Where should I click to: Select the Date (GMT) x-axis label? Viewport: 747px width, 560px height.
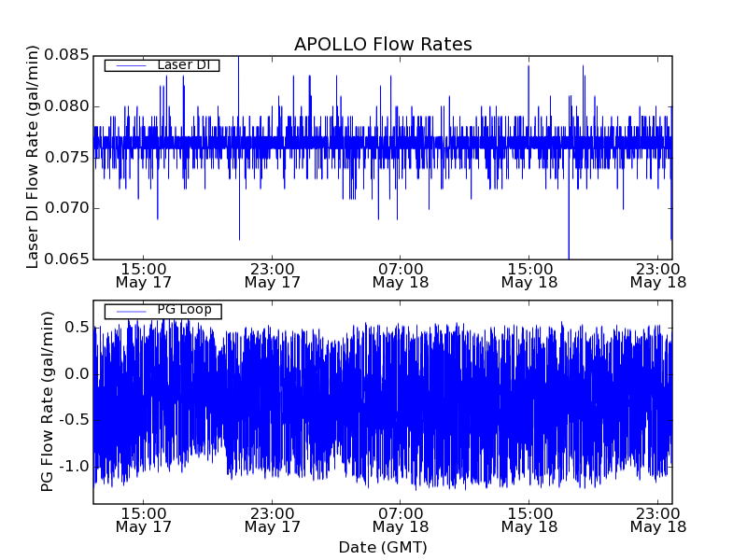(383, 547)
